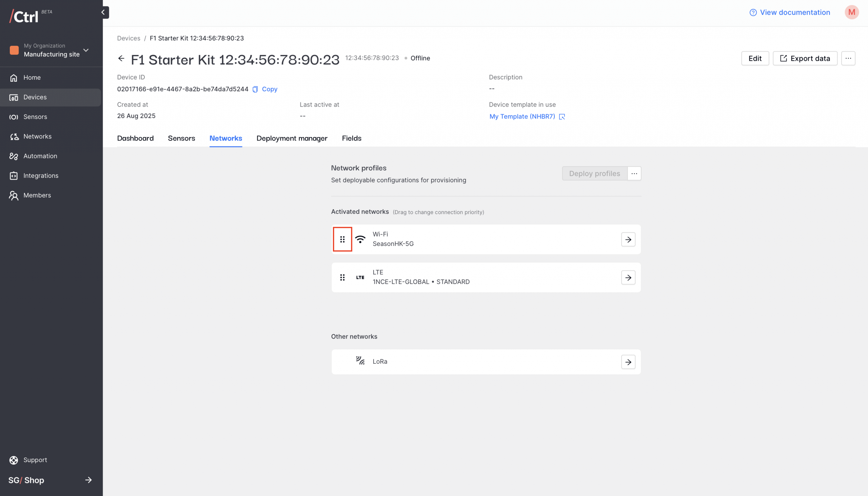Switch to the Deployment manager tab
The width and height of the screenshot is (868, 496).
[x=292, y=138]
